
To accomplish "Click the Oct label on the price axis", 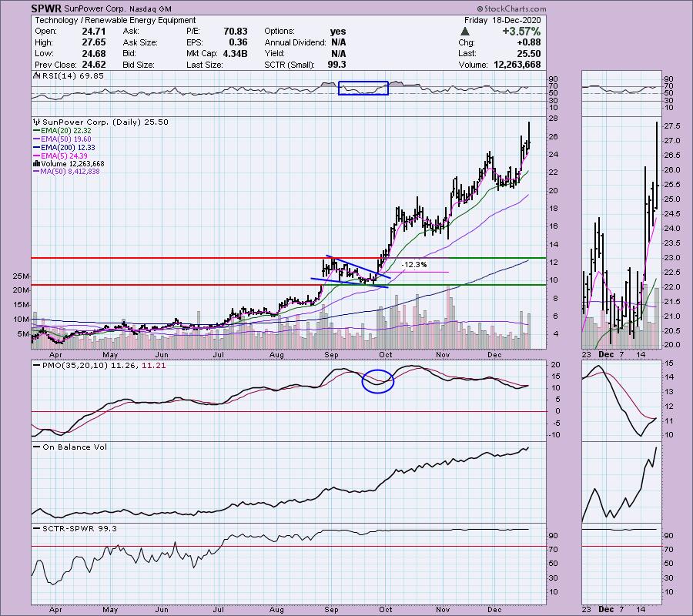I will pyautogui.click(x=385, y=356).
